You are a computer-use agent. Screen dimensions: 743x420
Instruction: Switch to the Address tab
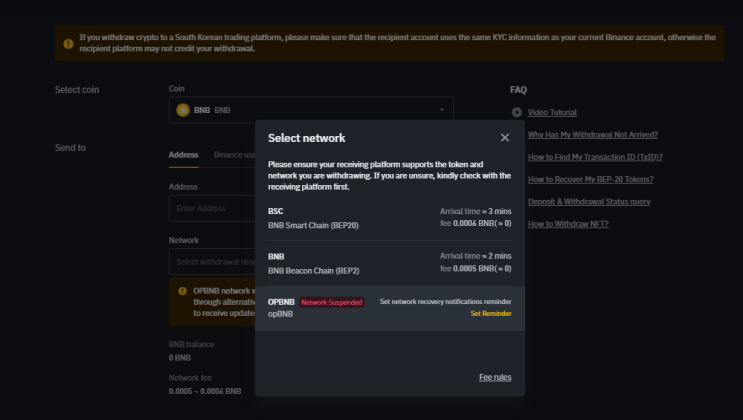click(x=183, y=155)
